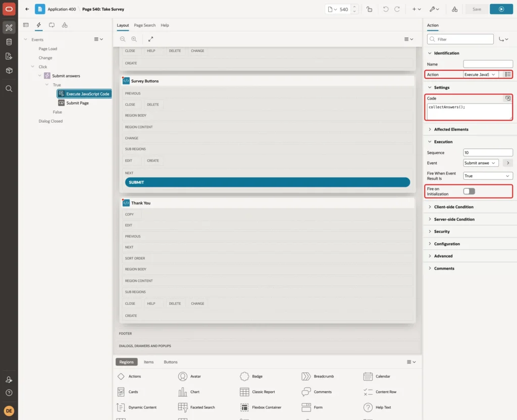Open the layout options menu dropdown

click(x=409, y=39)
